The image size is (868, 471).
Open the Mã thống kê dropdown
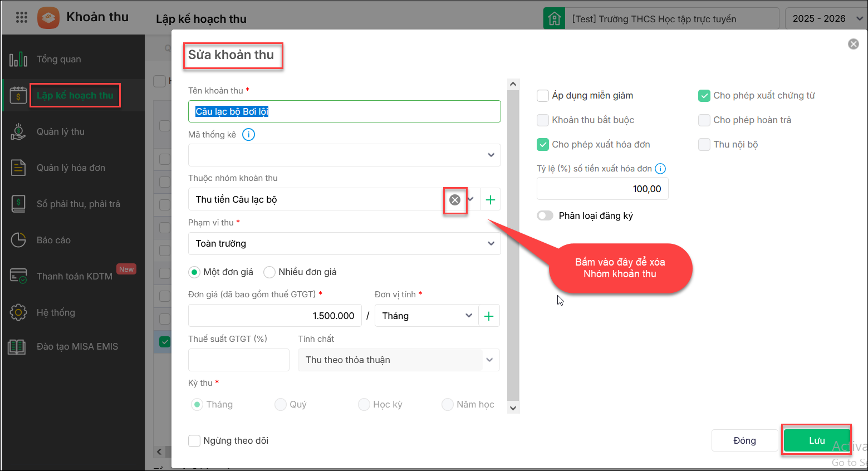pos(344,155)
